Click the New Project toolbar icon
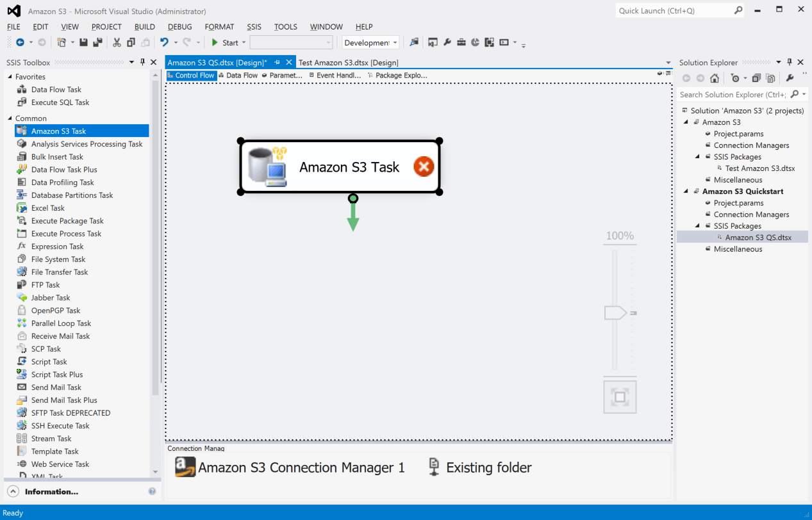Image resolution: width=812 pixels, height=520 pixels. tap(62, 43)
